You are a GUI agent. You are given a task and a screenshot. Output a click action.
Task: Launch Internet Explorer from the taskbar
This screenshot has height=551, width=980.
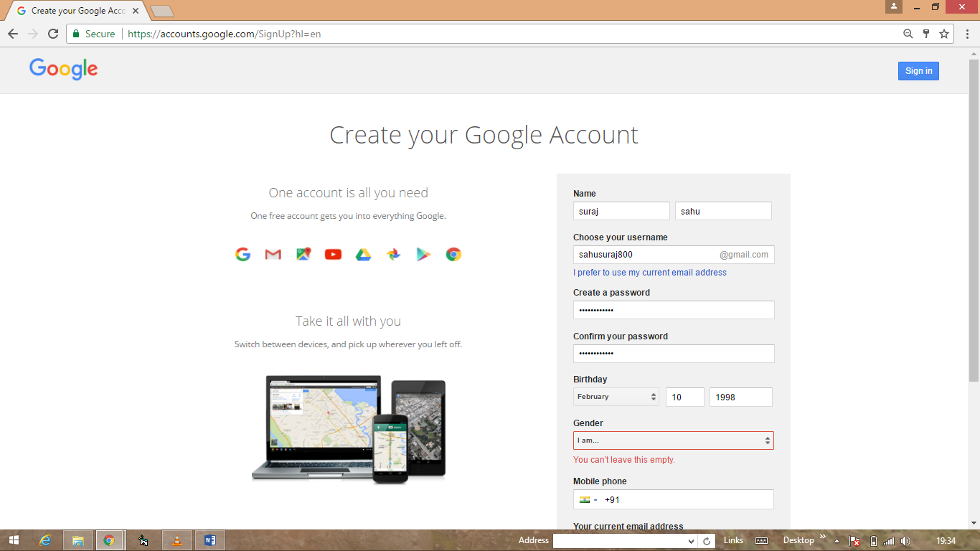(46, 540)
